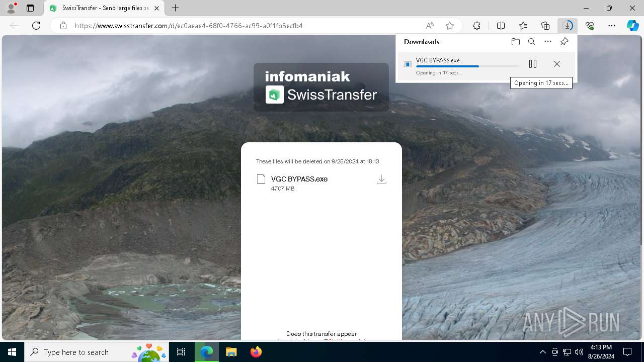Image resolution: width=644 pixels, height=362 pixels.
Task: Open the Favorites list icon
Action: [523, 26]
